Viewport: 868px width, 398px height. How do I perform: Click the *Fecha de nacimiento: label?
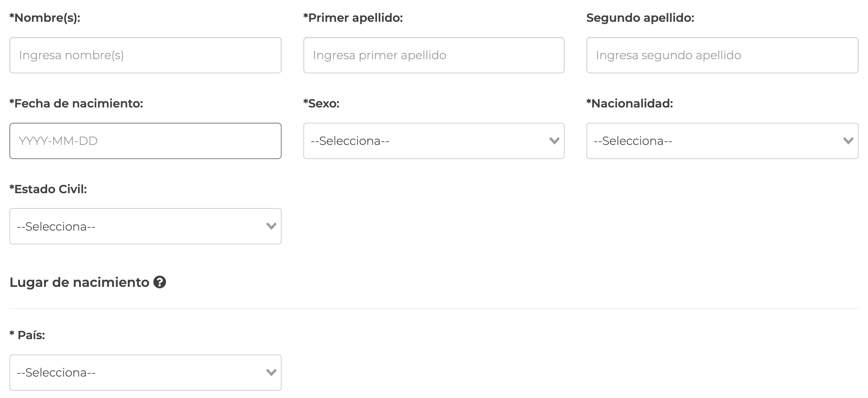point(76,103)
